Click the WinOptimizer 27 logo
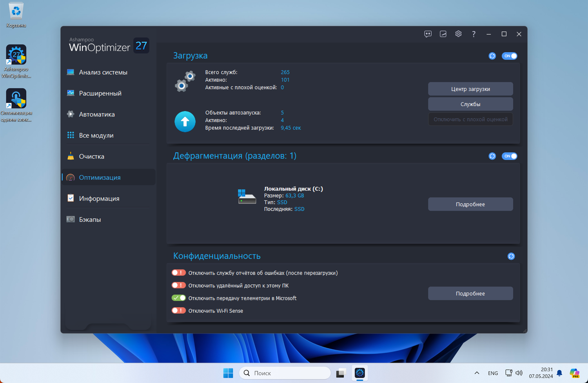588x383 pixels. 109,46
